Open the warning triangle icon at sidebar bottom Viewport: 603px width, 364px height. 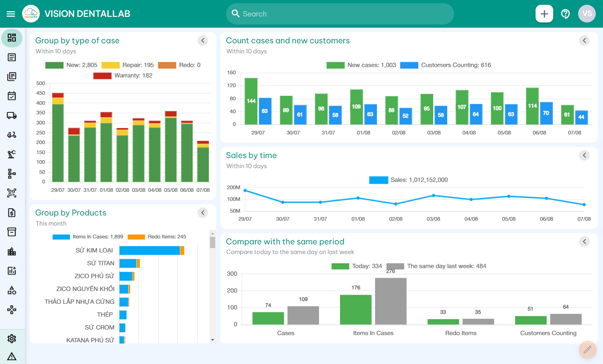12,356
